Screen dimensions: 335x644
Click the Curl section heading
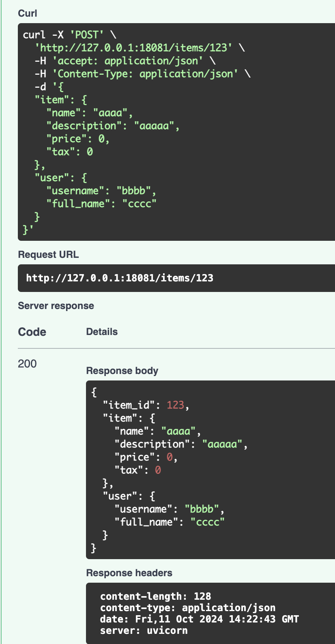[x=28, y=13]
